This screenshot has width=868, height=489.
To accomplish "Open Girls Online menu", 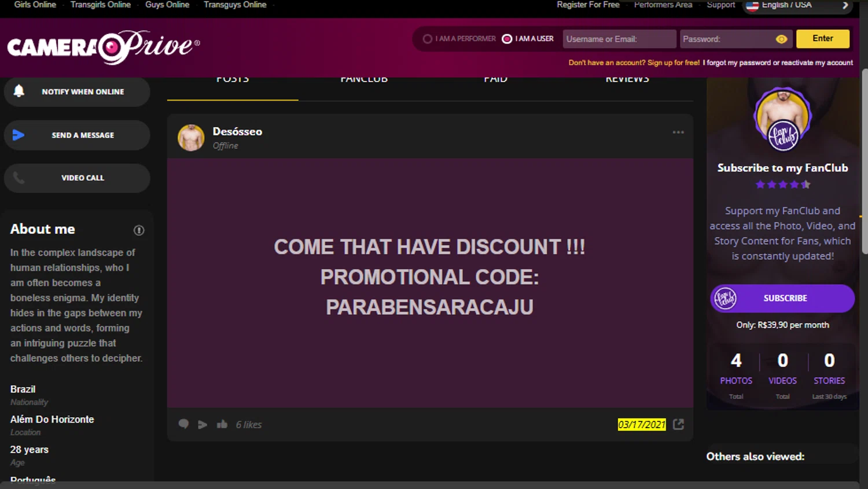I will click(x=35, y=5).
